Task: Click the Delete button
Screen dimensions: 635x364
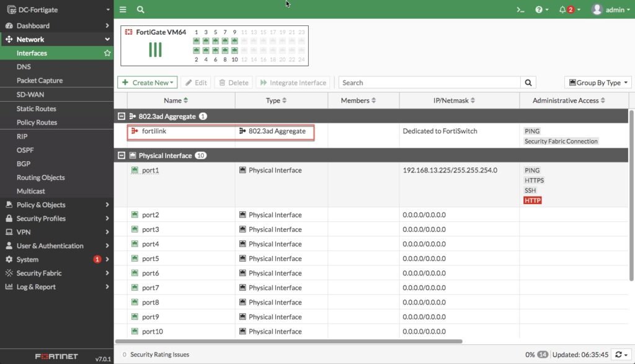Action: tap(234, 82)
